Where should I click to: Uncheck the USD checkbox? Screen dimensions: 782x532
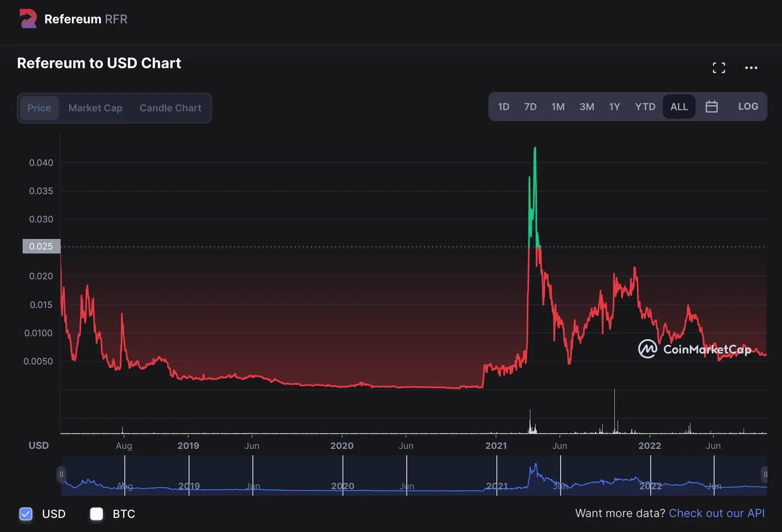coord(26,514)
